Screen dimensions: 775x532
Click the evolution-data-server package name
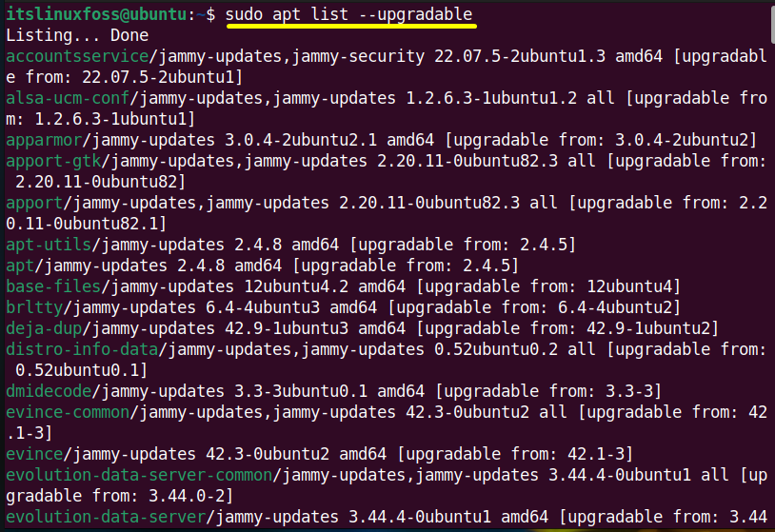106,517
